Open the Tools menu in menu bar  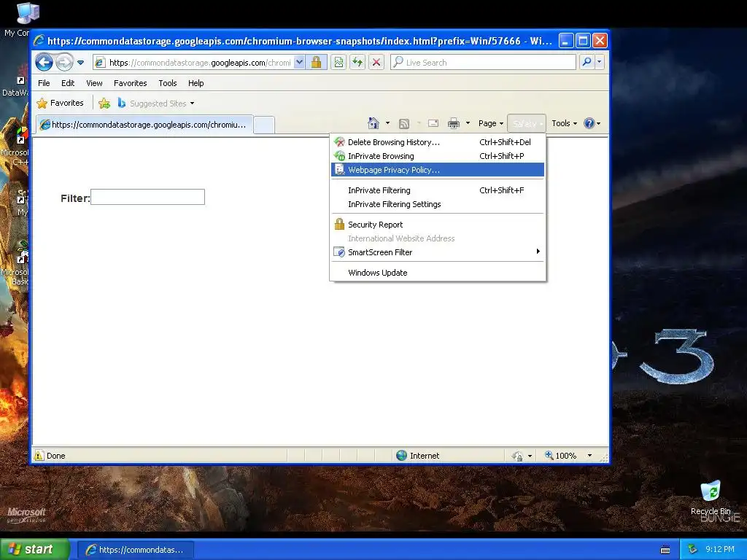click(x=168, y=83)
